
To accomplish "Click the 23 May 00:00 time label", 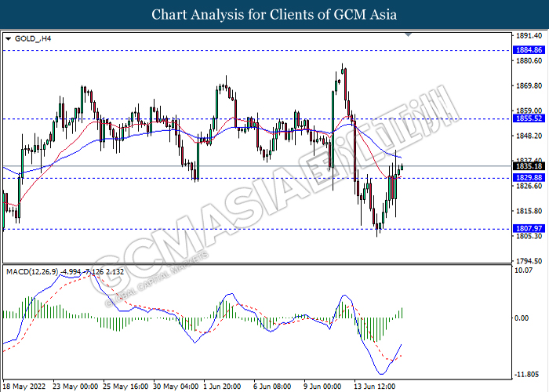I will point(75,387).
